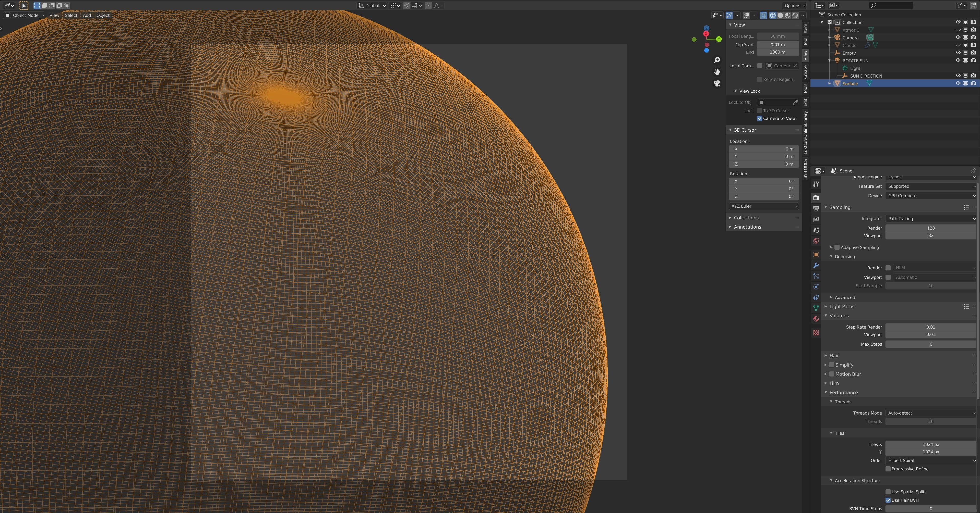The height and width of the screenshot is (513, 980).
Task: Enable Render denoising checkbox
Action: (x=888, y=268)
